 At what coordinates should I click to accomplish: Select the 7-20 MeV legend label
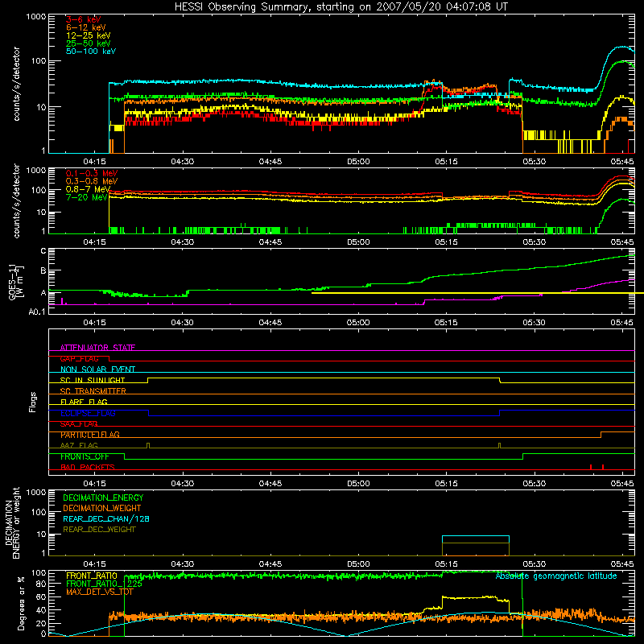pyautogui.click(x=86, y=197)
